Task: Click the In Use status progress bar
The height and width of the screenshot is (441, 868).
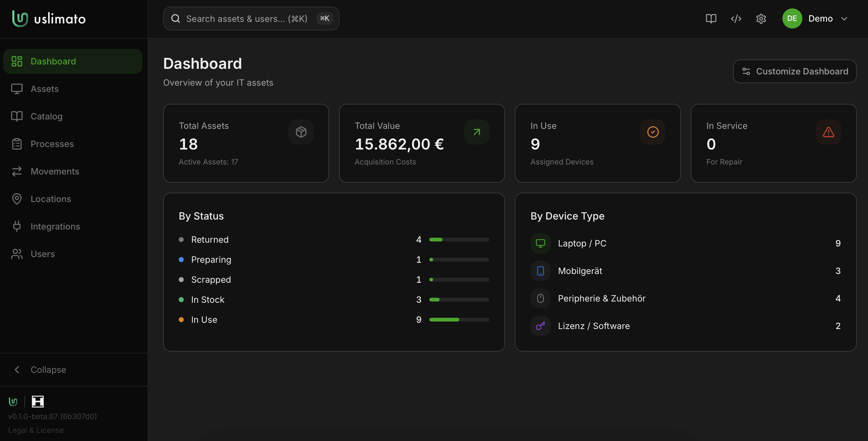Action: point(459,320)
